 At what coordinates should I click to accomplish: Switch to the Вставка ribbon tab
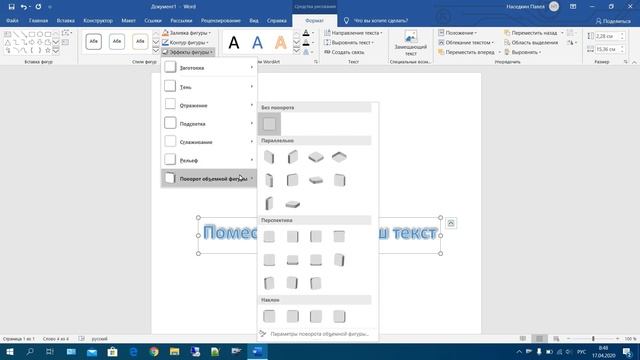coord(66,20)
